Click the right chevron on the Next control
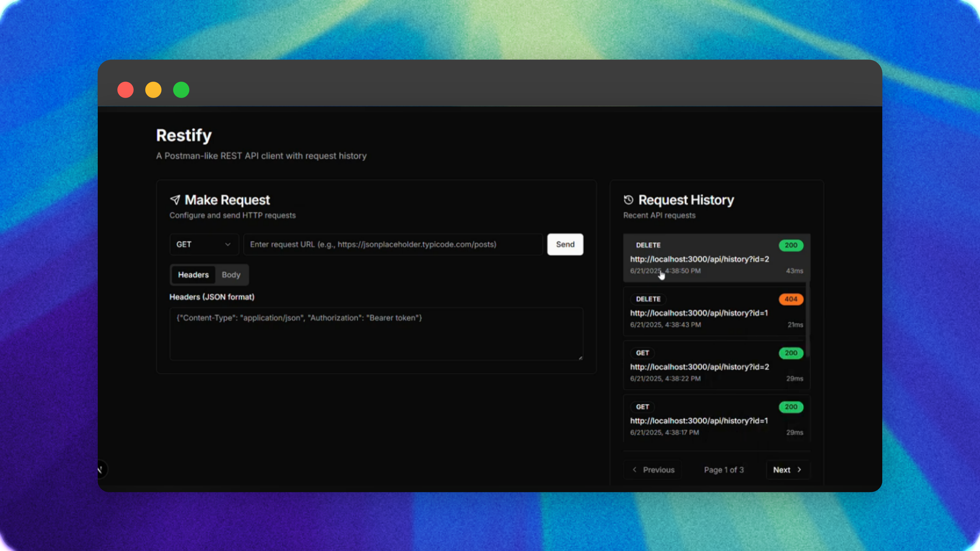980x551 pixels. pos(799,470)
